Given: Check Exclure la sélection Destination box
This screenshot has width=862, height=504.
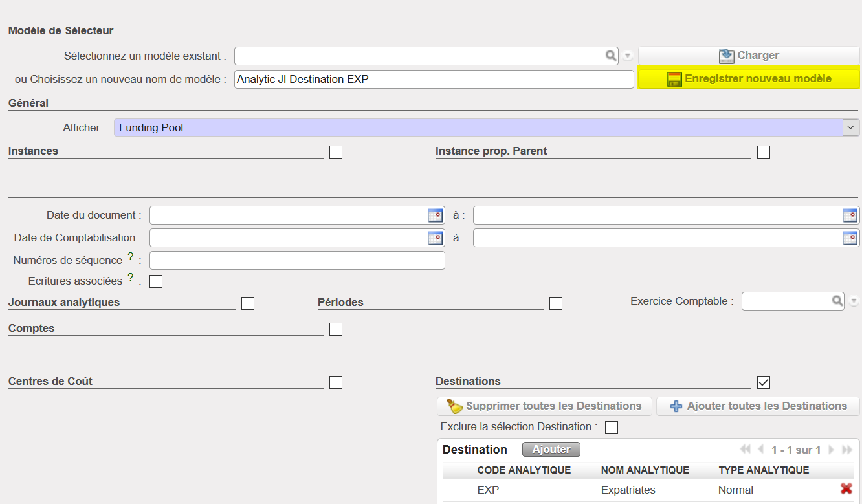Looking at the screenshot, I should (x=612, y=428).
